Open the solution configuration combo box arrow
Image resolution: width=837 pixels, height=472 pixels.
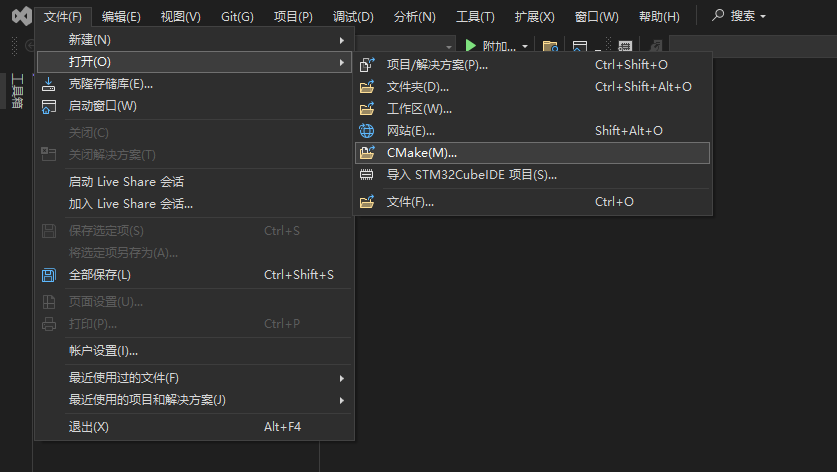[x=448, y=46]
